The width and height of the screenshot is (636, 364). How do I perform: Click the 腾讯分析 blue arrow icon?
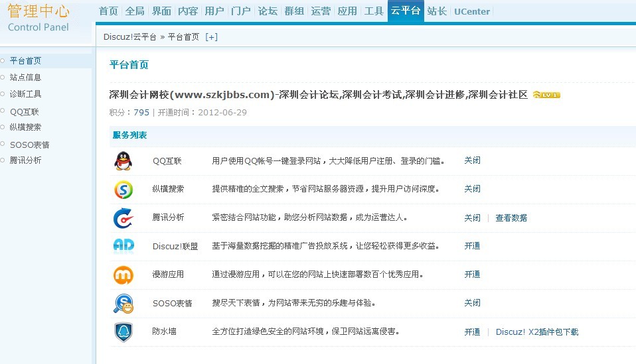[x=123, y=218]
